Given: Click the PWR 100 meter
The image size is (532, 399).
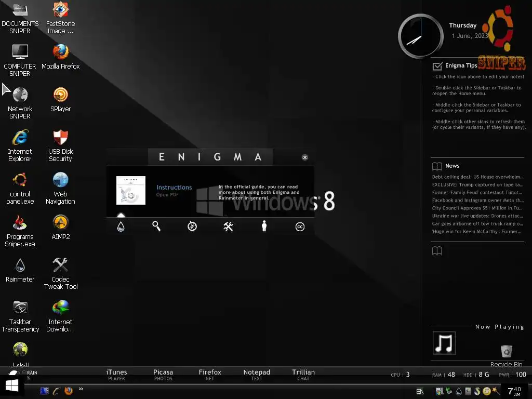Looking at the screenshot, I should point(513,375).
